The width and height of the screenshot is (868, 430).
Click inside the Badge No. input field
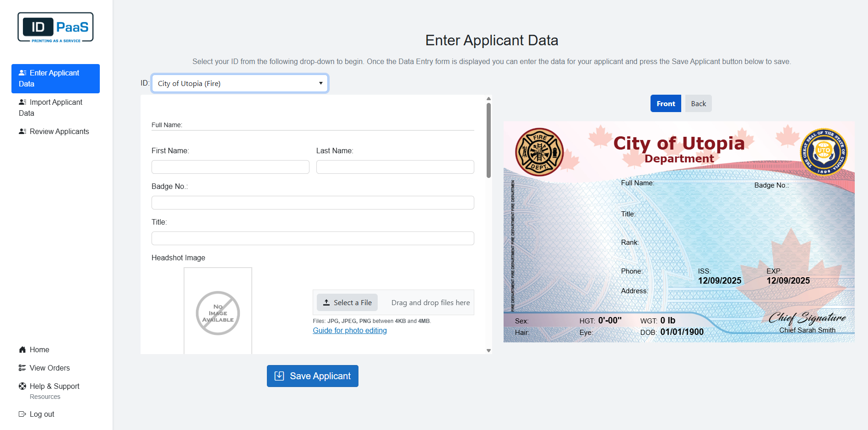[312, 203]
